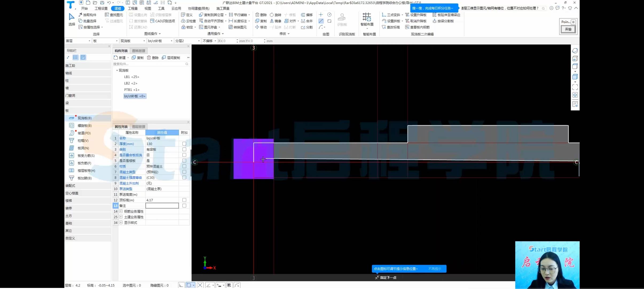Click the 备注 property value field

pos(162,206)
